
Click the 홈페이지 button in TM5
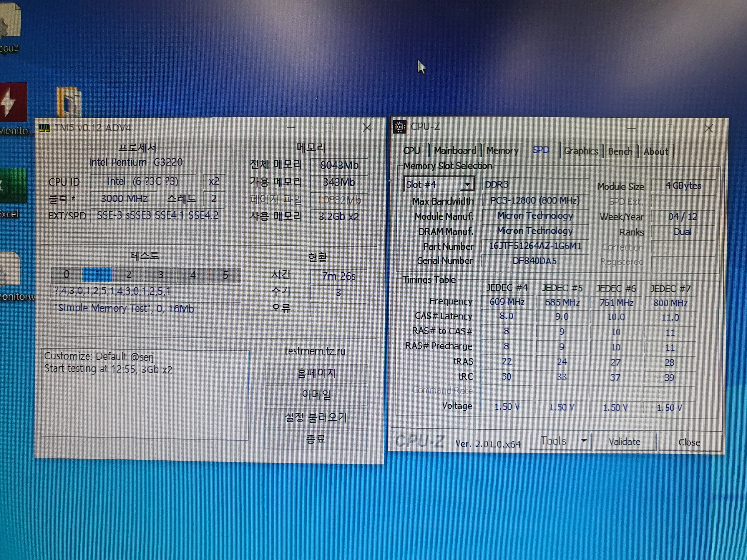pos(316,373)
